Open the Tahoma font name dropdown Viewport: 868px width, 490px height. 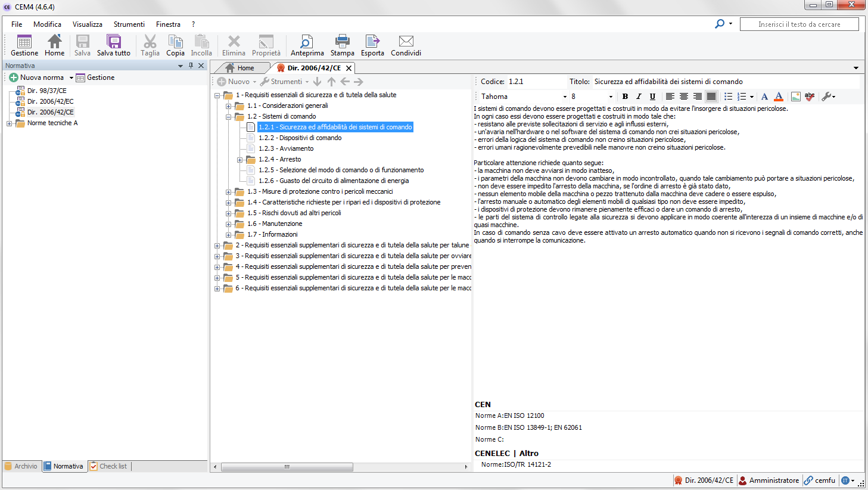[565, 97]
